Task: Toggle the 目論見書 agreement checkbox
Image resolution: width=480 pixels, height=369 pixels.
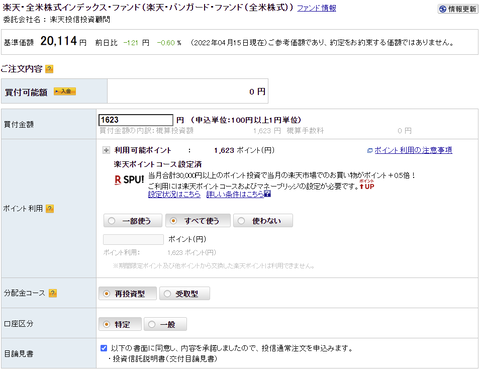Action: pyautogui.click(x=104, y=348)
